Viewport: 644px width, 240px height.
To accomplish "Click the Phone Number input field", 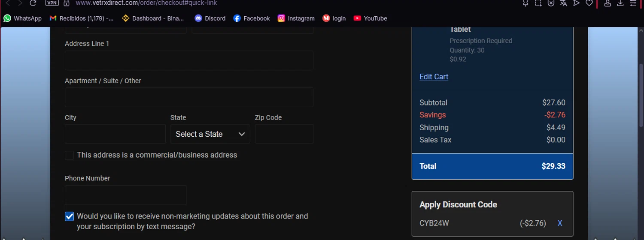I will [126, 195].
